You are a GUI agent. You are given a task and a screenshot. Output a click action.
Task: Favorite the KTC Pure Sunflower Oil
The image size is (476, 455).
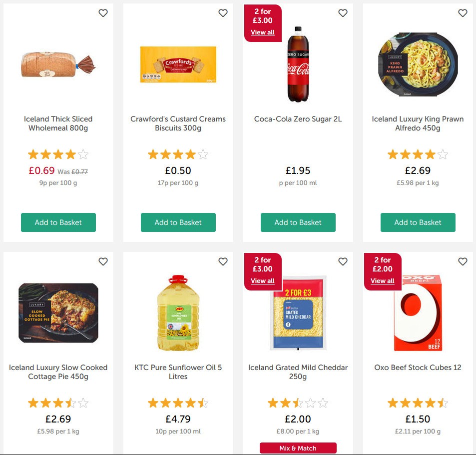(x=223, y=261)
